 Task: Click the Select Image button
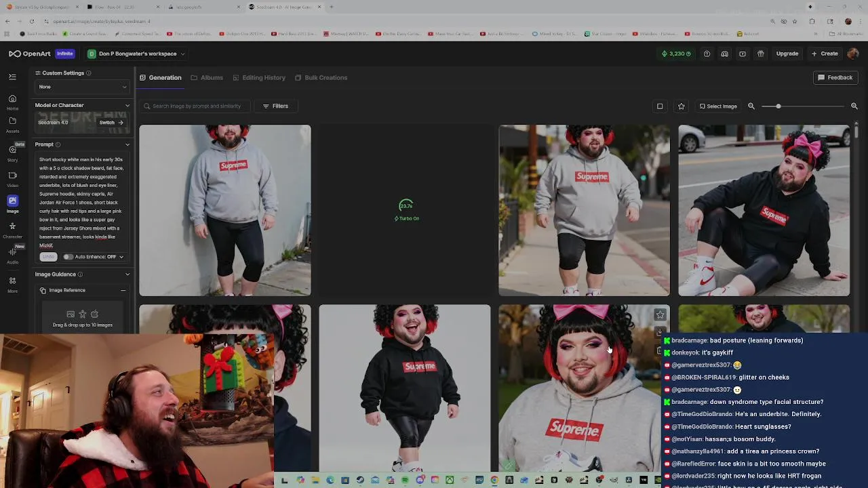tap(718, 106)
